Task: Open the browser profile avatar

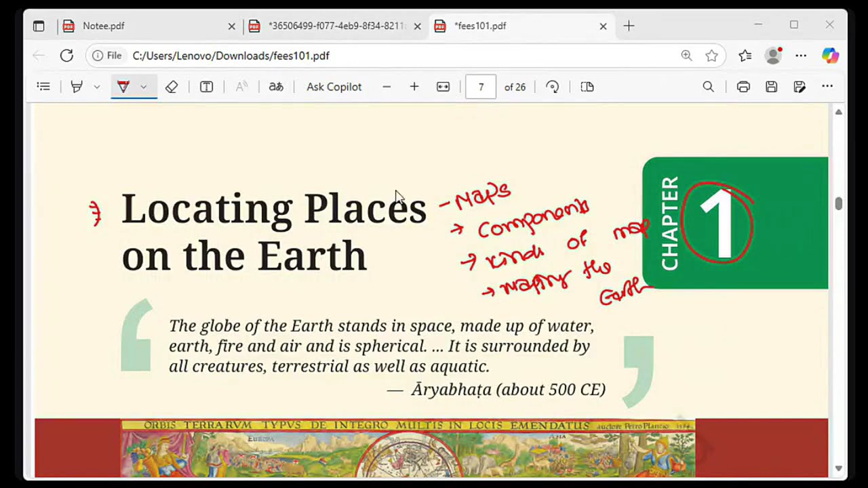Action: 773,56
